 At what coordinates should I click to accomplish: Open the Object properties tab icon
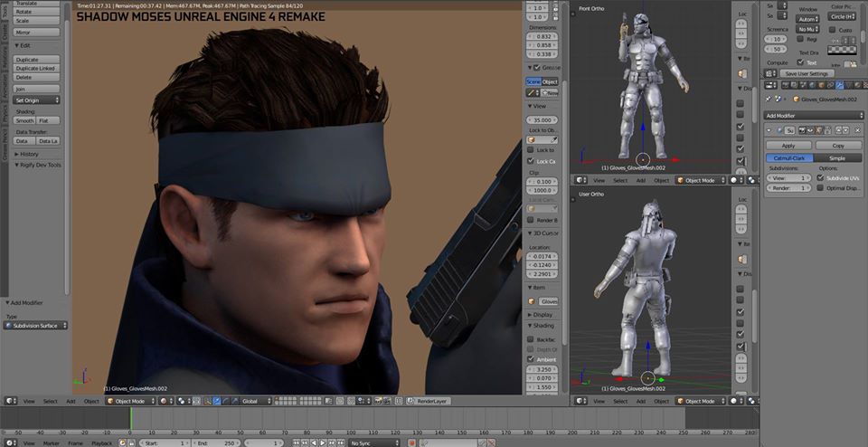click(821, 85)
